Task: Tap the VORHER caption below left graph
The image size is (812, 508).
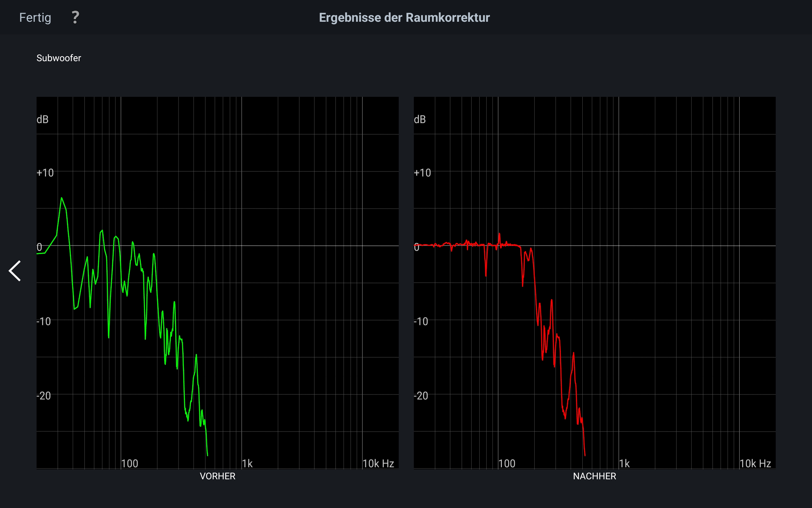Action: tap(217, 476)
